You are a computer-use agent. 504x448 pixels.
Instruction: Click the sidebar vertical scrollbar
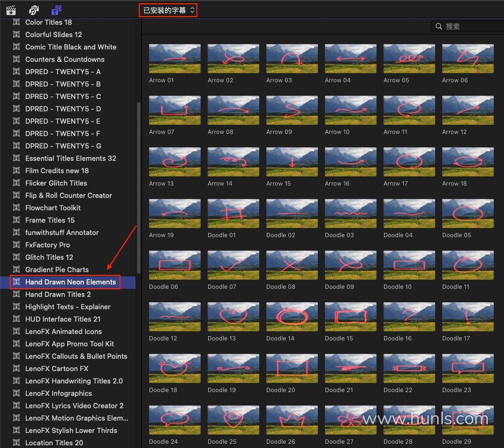[x=138, y=188]
